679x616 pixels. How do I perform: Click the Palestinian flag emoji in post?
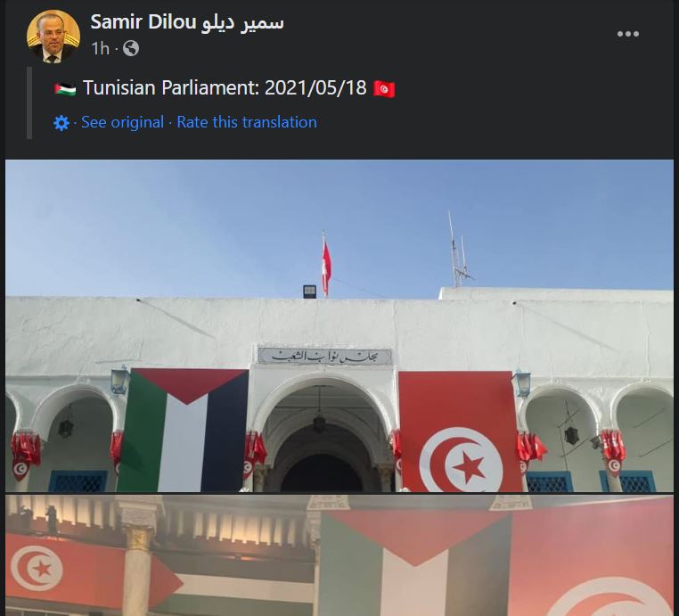coord(65,89)
